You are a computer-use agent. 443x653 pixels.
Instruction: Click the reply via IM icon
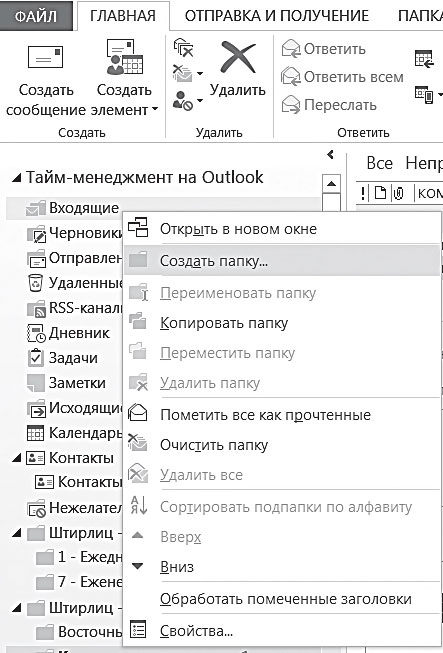425,95
